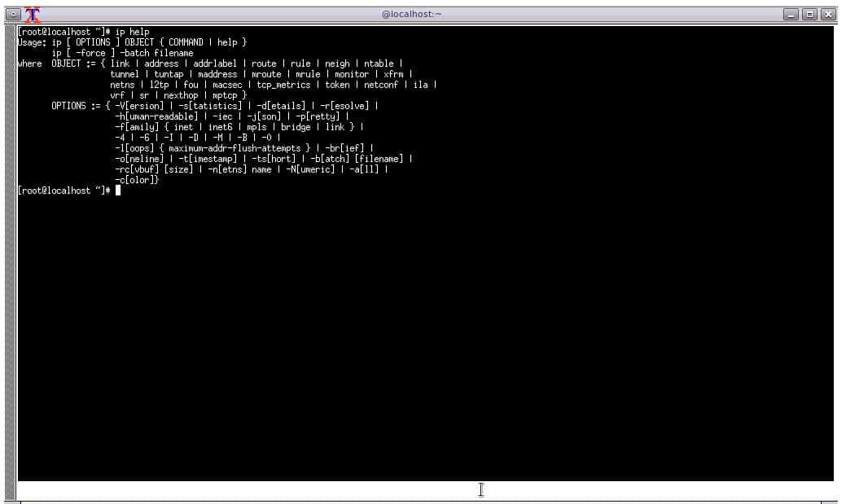
Task: Click 'Usage:' at start of the output
Action: (x=32, y=42)
